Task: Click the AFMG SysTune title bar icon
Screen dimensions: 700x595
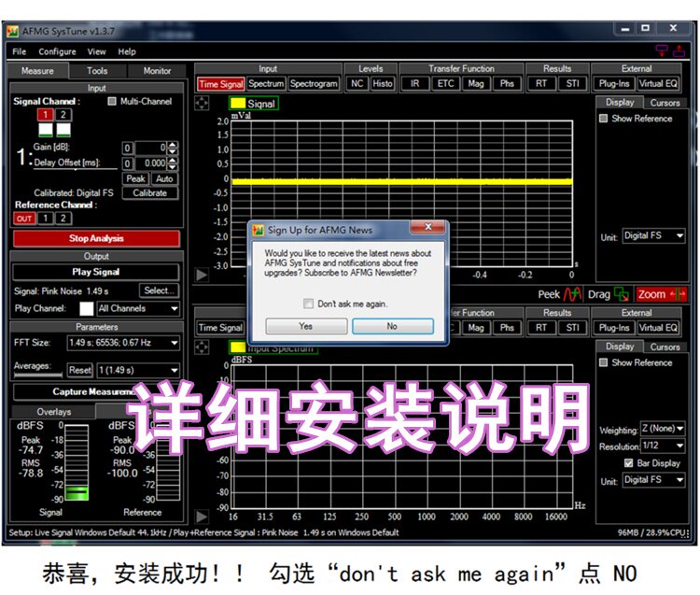Action: (12, 31)
